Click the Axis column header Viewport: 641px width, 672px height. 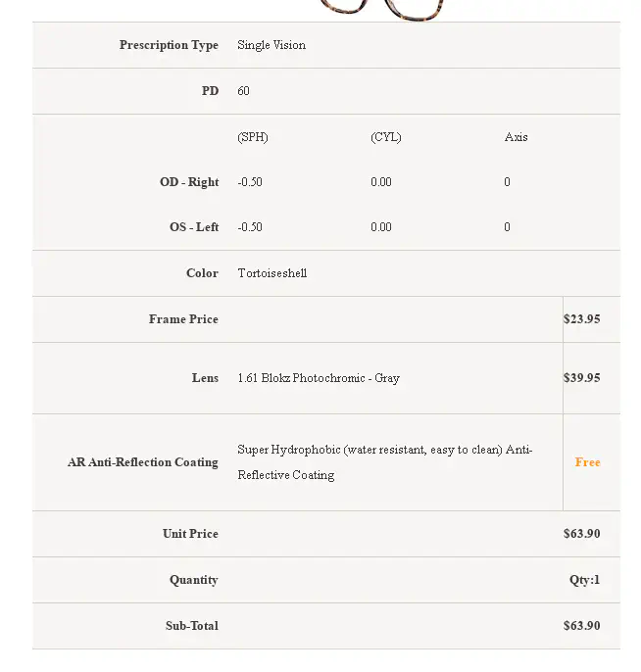point(516,137)
